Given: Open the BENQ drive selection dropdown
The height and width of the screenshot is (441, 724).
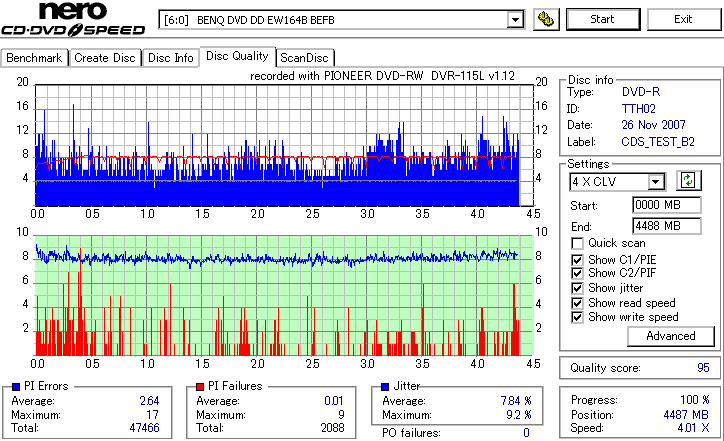Looking at the screenshot, I should (x=515, y=20).
